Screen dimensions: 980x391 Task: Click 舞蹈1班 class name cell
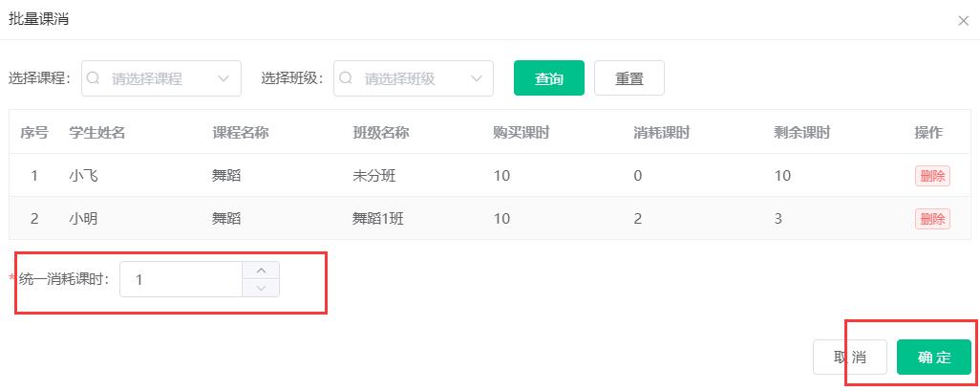click(378, 218)
